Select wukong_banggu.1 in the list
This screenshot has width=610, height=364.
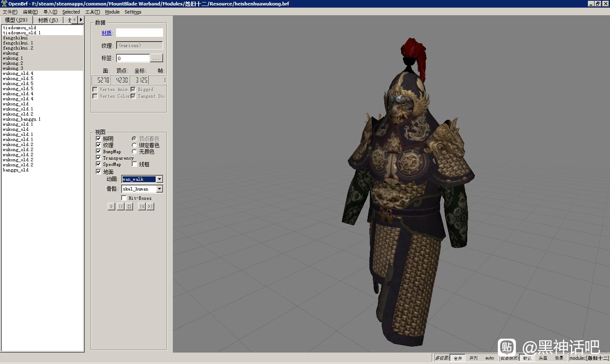42,119
